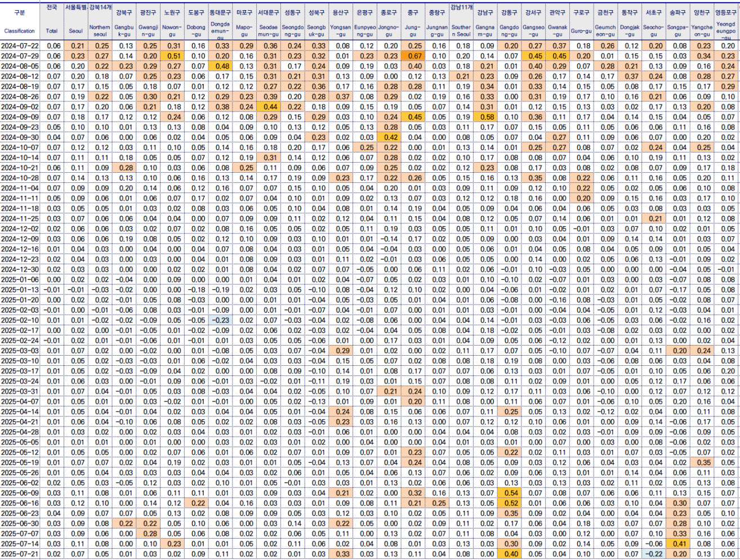This screenshot has width=740, height=560.
Task: Click the 2024-11-25 date cell
Action: coord(20,218)
